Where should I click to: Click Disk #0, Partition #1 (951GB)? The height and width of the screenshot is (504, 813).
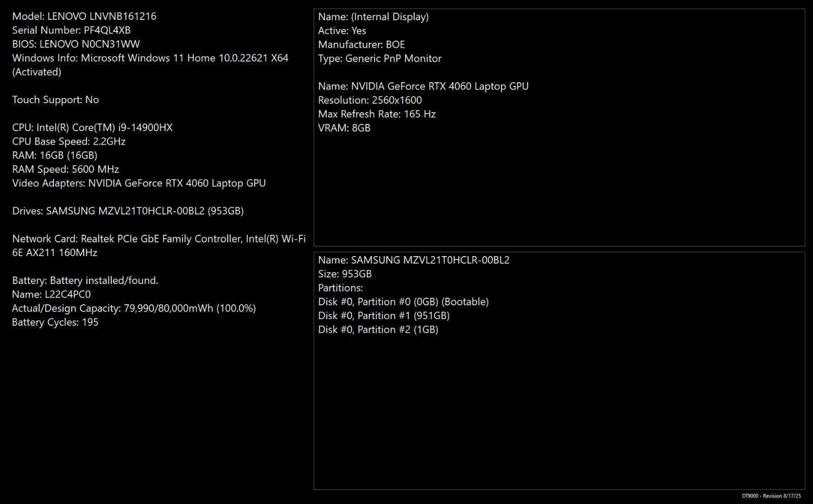coord(384,316)
